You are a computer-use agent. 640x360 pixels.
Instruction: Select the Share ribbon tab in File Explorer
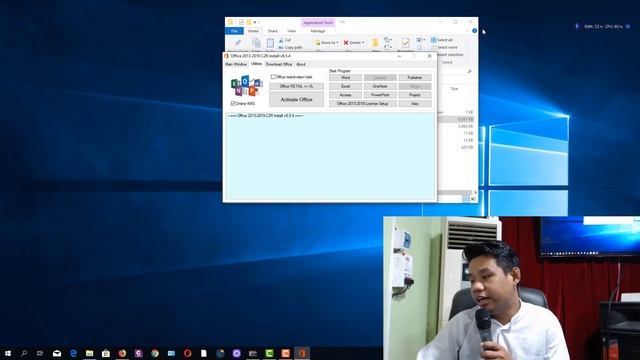tap(273, 31)
